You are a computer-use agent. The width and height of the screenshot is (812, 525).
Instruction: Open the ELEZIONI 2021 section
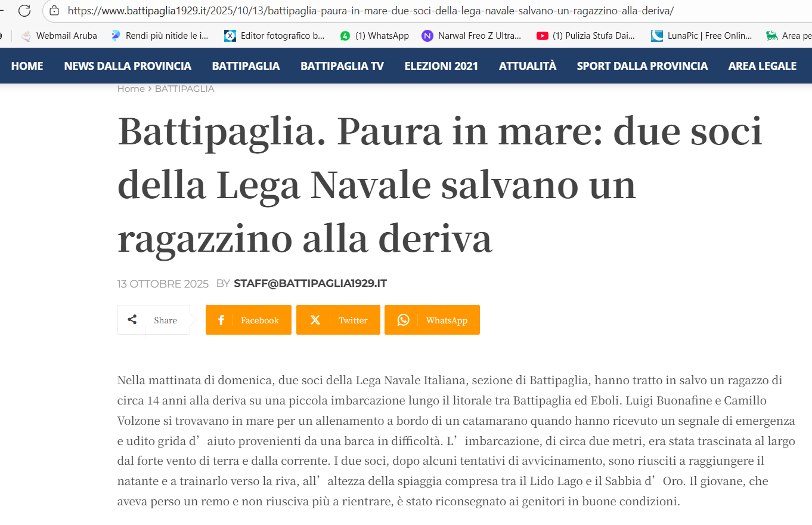click(441, 66)
